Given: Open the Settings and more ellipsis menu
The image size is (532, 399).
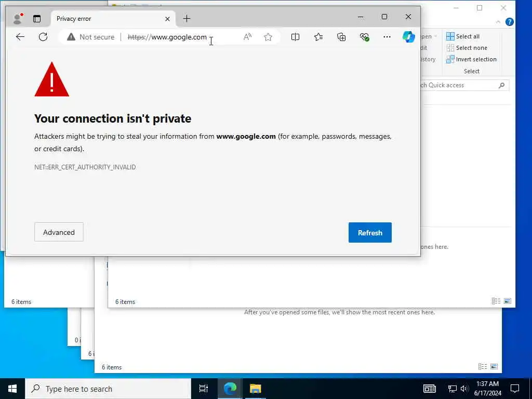Looking at the screenshot, I should click(387, 37).
